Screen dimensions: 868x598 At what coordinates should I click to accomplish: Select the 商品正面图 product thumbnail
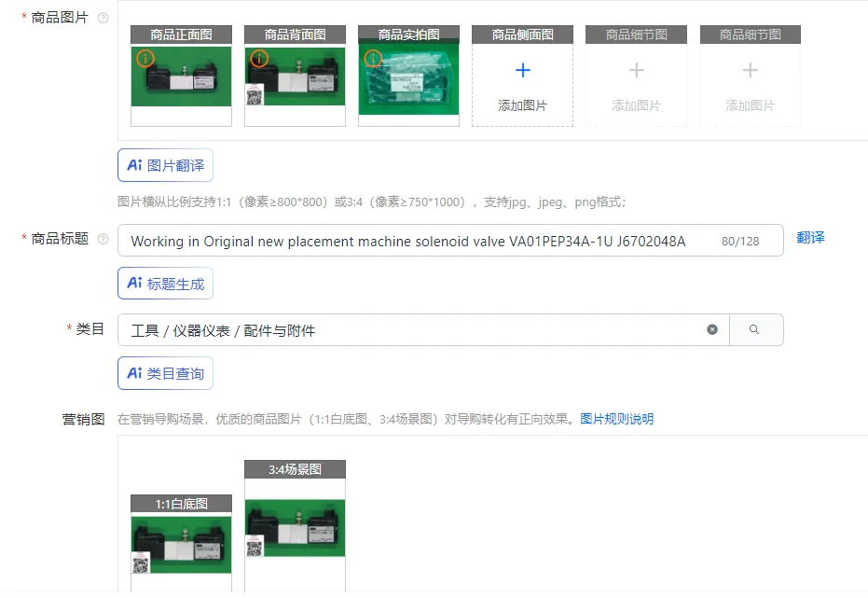181,76
